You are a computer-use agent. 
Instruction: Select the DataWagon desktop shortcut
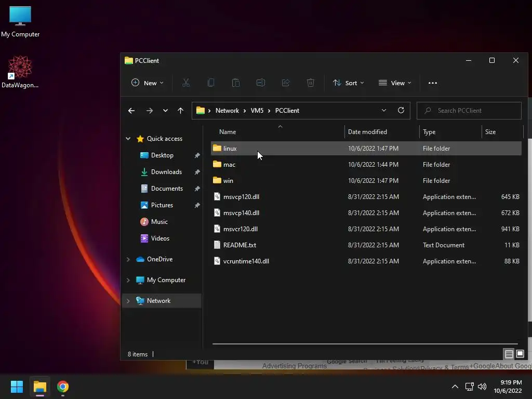20,72
